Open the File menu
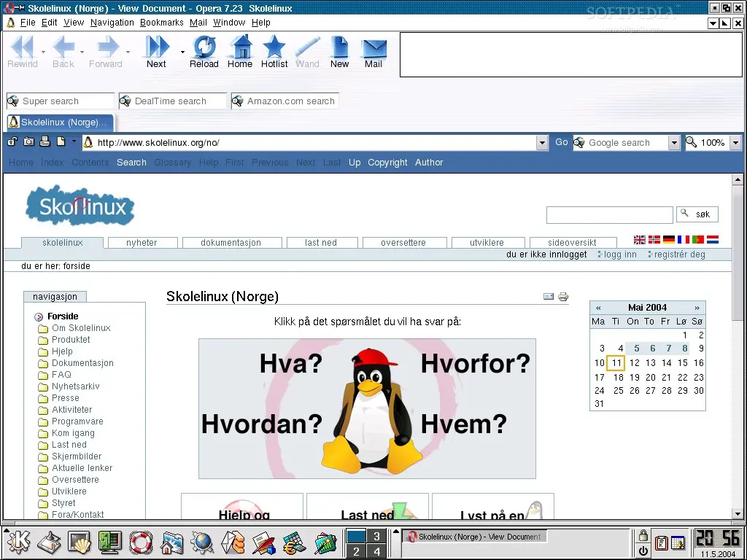The width and height of the screenshot is (747, 560). coord(28,23)
